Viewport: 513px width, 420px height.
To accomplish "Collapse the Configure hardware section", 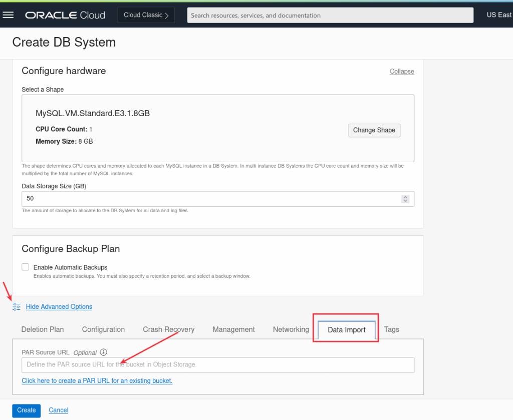I will pyautogui.click(x=402, y=71).
